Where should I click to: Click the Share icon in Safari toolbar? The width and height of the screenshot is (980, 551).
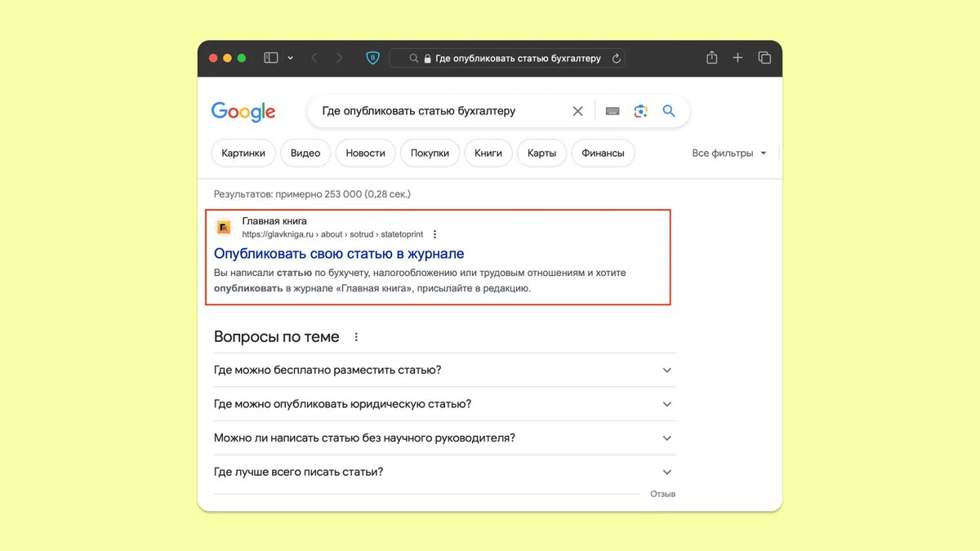coord(712,58)
